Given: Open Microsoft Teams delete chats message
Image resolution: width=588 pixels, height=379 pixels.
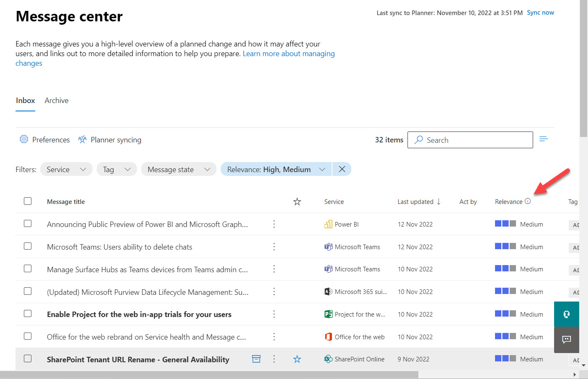Looking at the screenshot, I should pyautogui.click(x=119, y=247).
